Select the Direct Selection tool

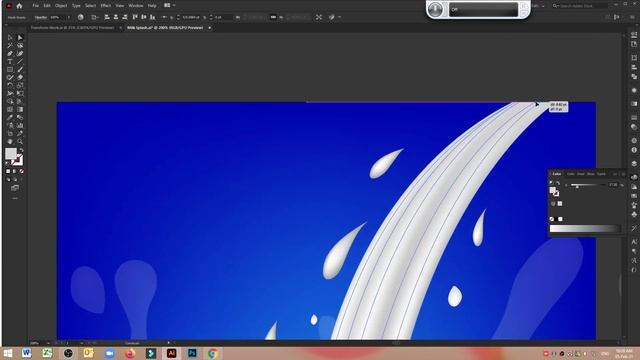tap(20, 38)
